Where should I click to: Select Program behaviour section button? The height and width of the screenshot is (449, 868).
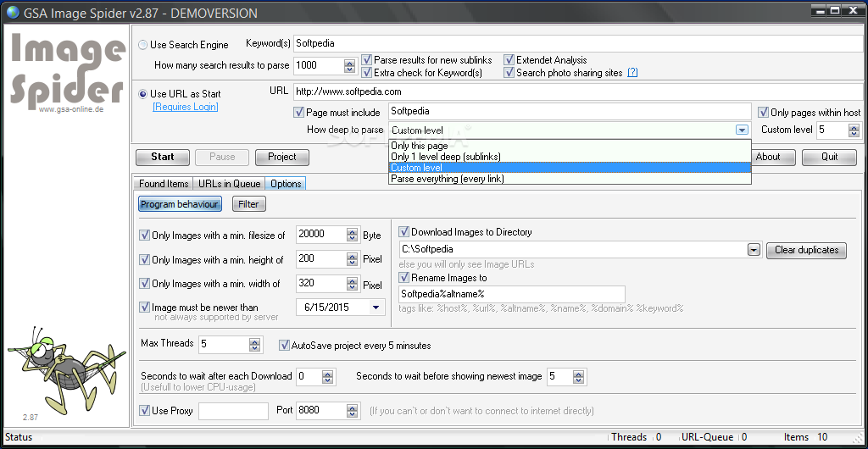coord(180,204)
